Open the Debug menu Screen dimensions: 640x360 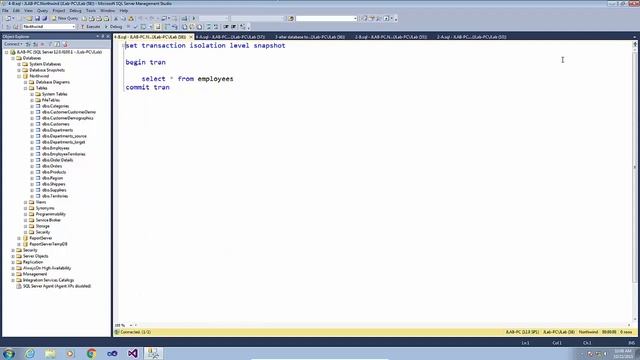(x=76, y=11)
